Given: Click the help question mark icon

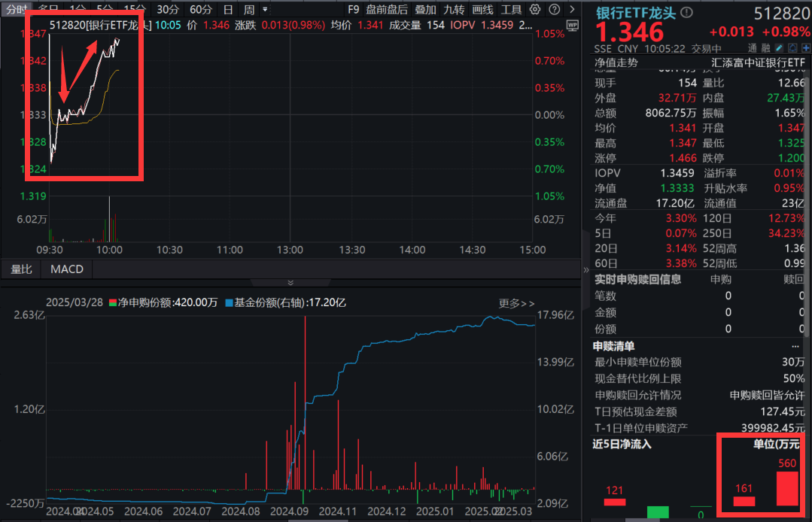Looking at the screenshot, I should pyautogui.click(x=554, y=11).
